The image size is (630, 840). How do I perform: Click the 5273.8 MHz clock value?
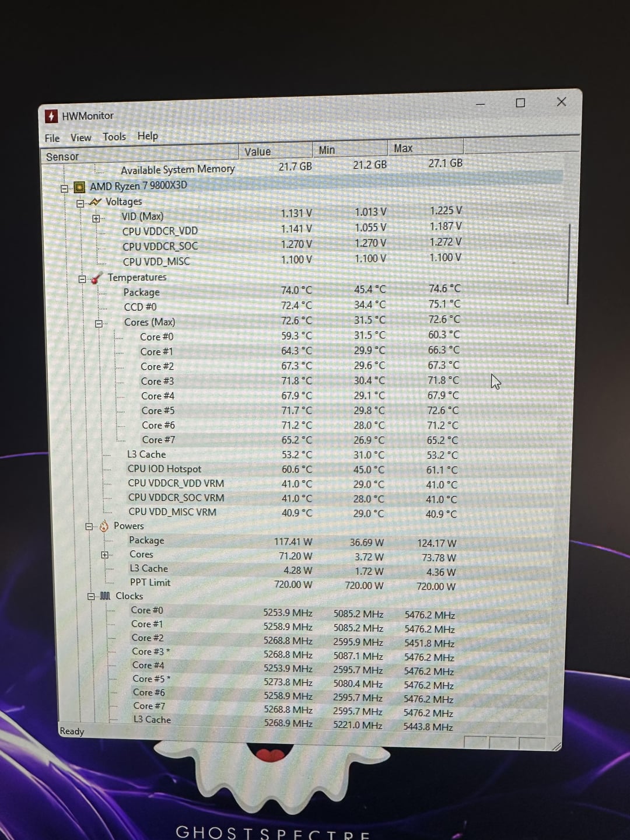[288, 682]
